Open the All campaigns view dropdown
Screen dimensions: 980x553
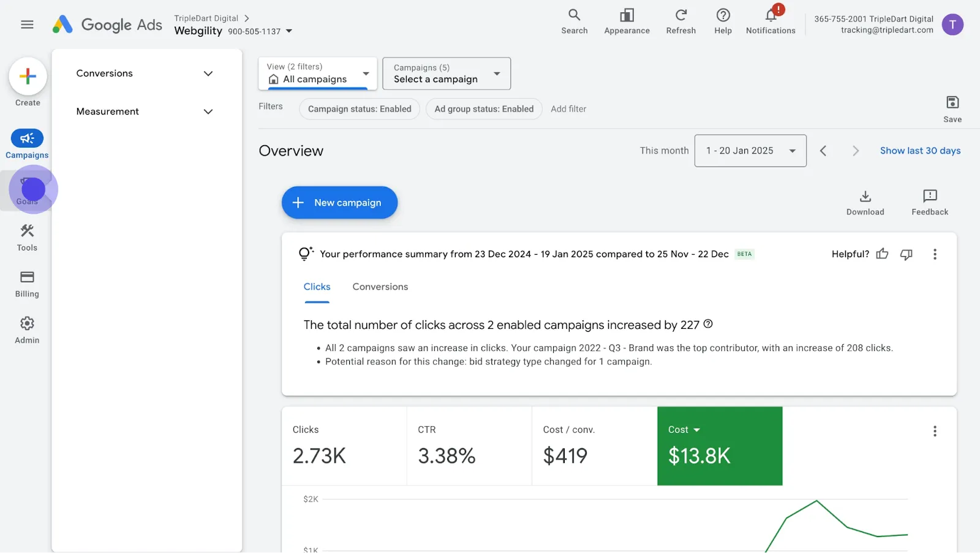318,73
